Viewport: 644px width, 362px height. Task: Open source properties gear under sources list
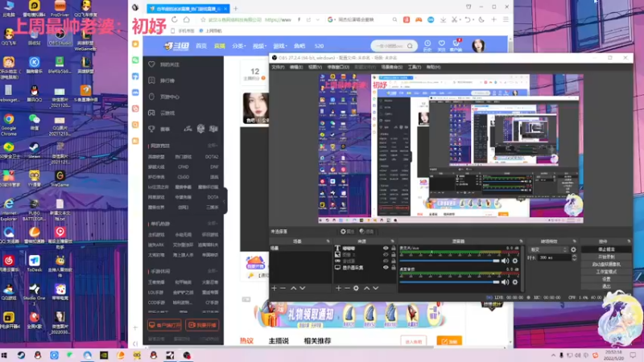pyautogui.click(x=356, y=288)
